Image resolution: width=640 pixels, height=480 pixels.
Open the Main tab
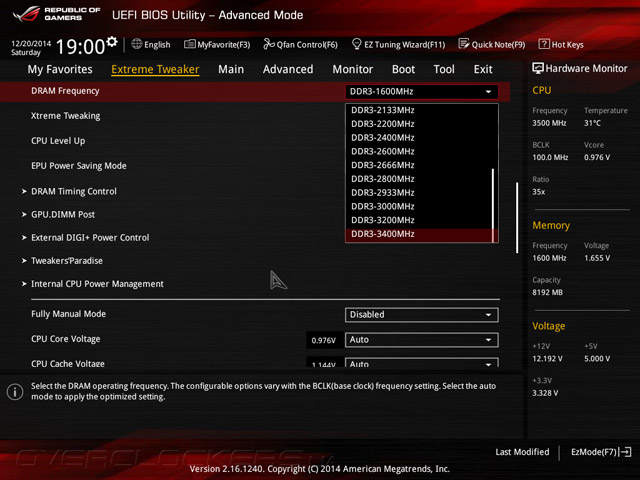pos(231,69)
